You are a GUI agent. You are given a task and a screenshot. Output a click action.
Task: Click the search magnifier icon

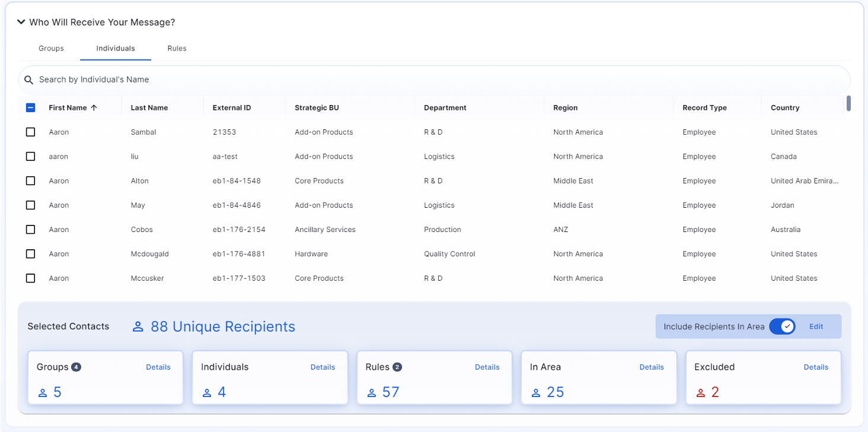coord(28,80)
